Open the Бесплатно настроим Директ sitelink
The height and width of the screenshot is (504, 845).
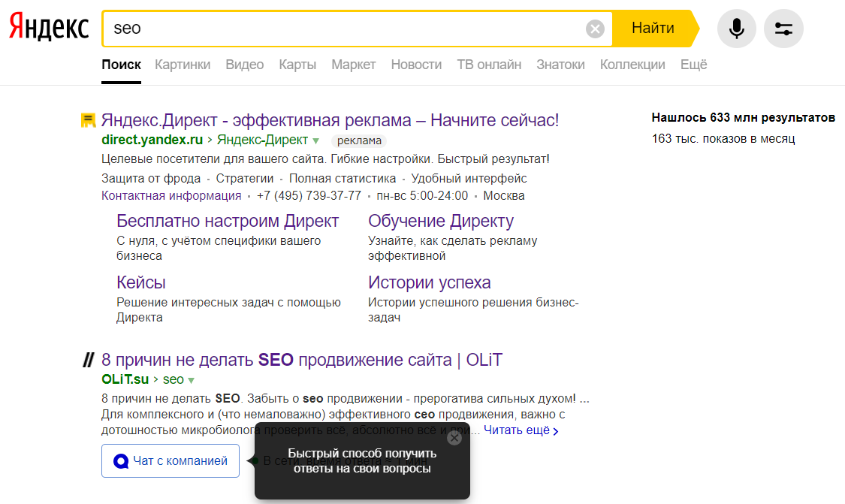[226, 220]
